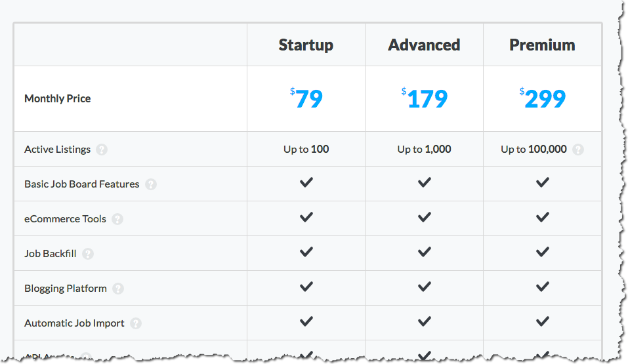Click help icon for Blogging Platform

(117, 289)
